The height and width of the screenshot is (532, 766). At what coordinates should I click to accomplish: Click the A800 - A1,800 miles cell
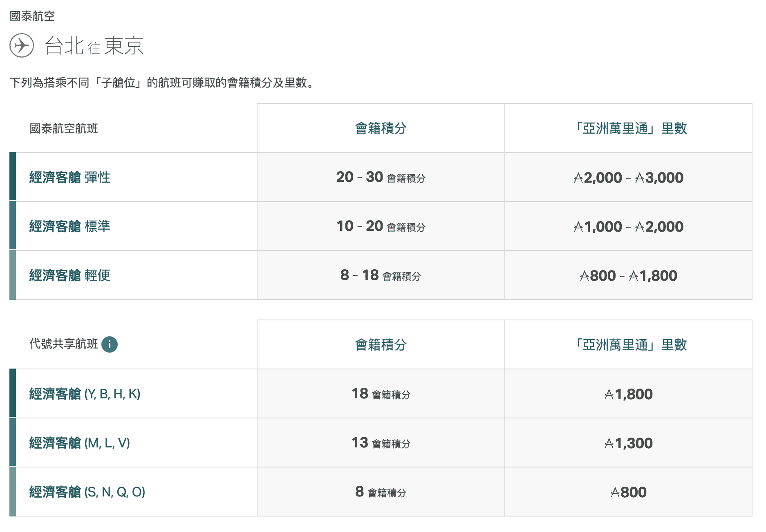[x=629, y=275]
